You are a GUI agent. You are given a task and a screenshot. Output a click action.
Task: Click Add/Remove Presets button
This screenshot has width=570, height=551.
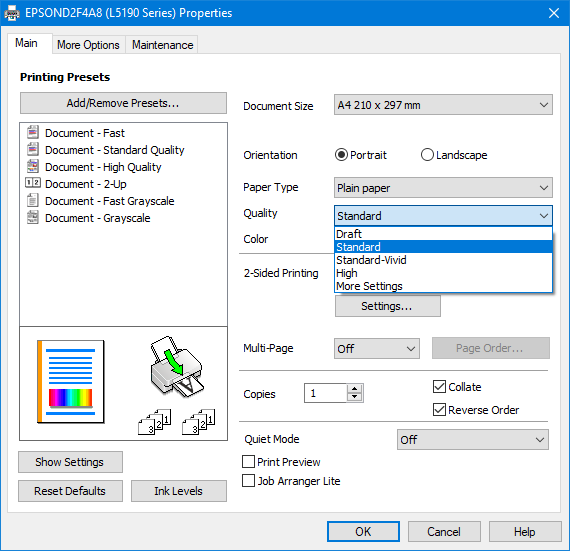click(x=123, y=103)
